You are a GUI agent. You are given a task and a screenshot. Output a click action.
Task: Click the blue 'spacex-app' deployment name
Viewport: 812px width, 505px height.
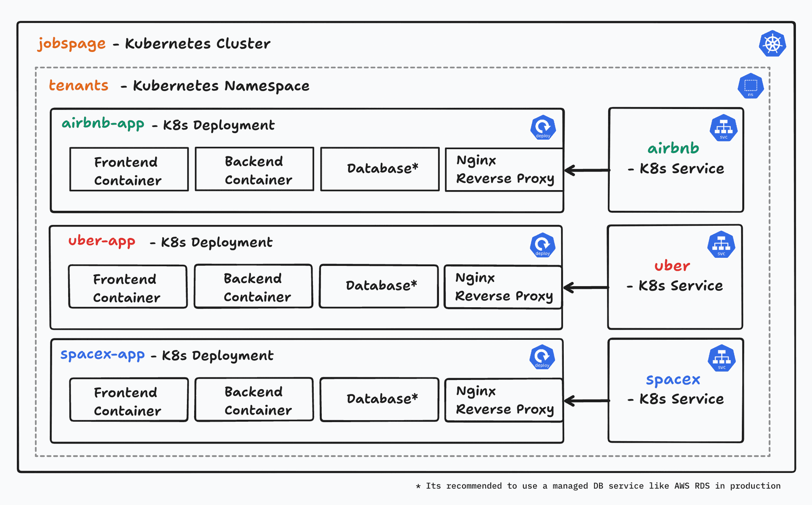click(103, 355)
